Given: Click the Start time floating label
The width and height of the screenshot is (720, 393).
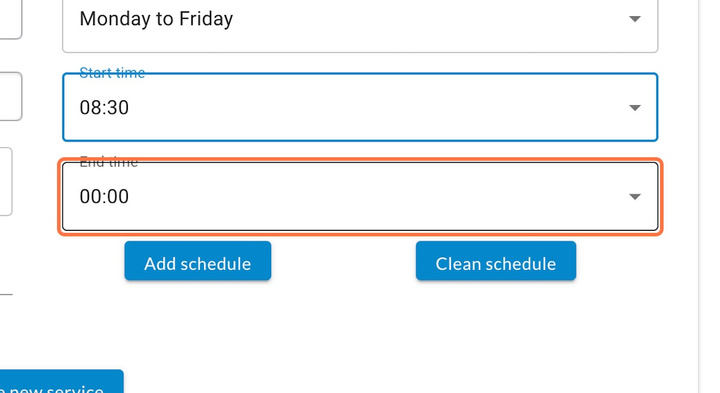Looking at the screenshot, I should (112, 73).
